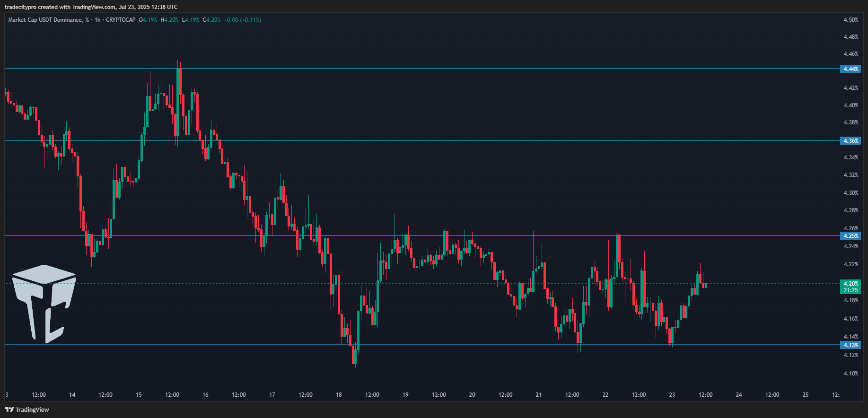868x418 pixels.
Task: Click date 20 on the time axis
Action: [x=472, y=395]
